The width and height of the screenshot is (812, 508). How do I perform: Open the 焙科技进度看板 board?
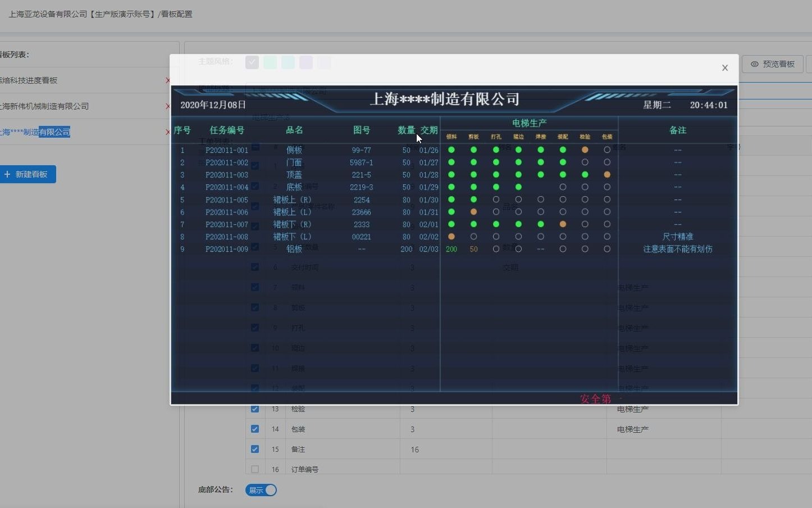[29, 80]
